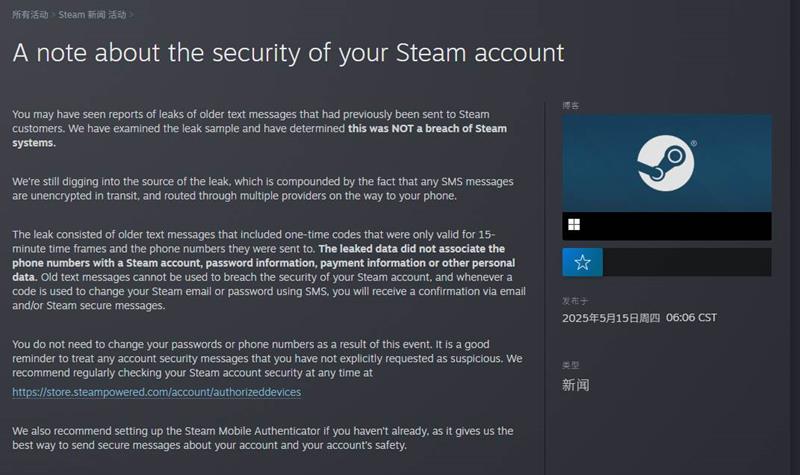
Task: Click the article headline about Steam account security
Action: [x=288, y=52]
